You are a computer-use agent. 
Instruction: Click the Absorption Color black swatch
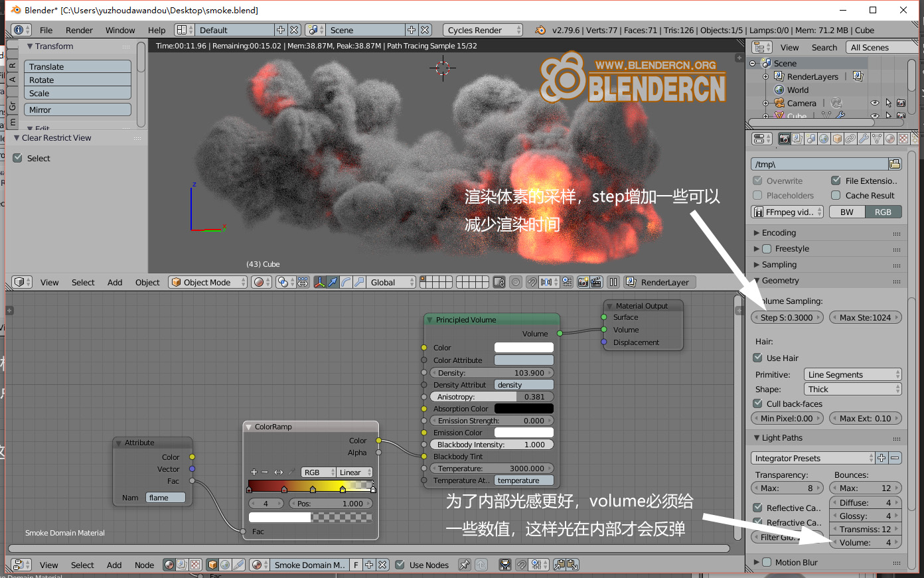pos(524,409)
